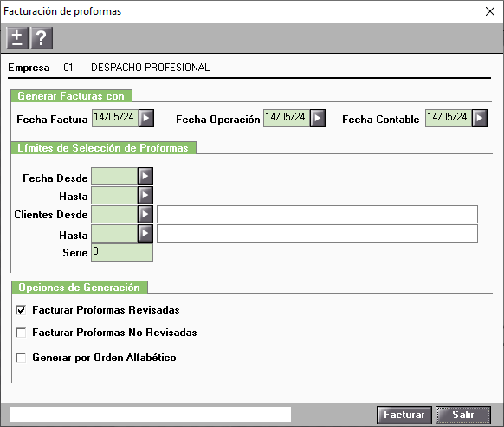Click the Clientes Hasta name text box
This screenshot has width=504, height=427.
pos(317,234)
